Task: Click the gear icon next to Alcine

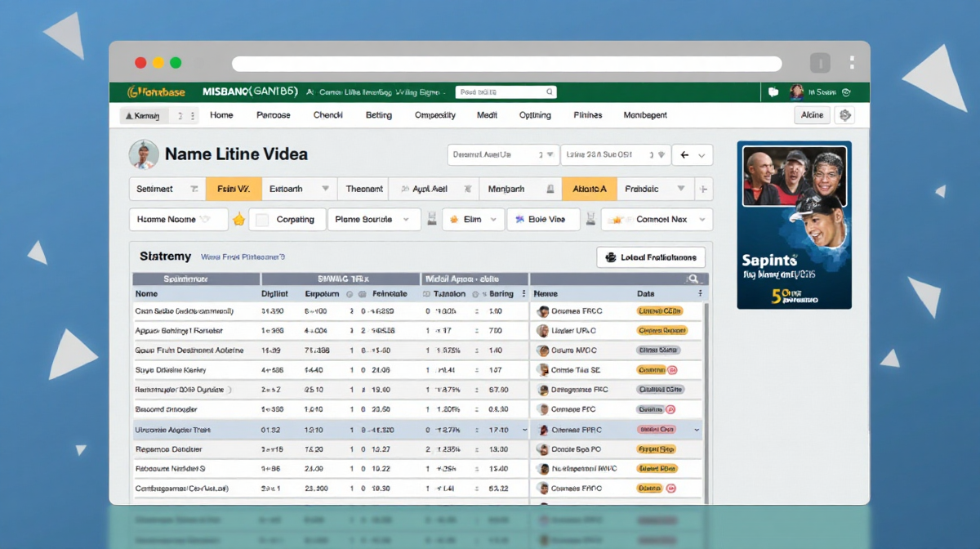Action: (845, 115)
